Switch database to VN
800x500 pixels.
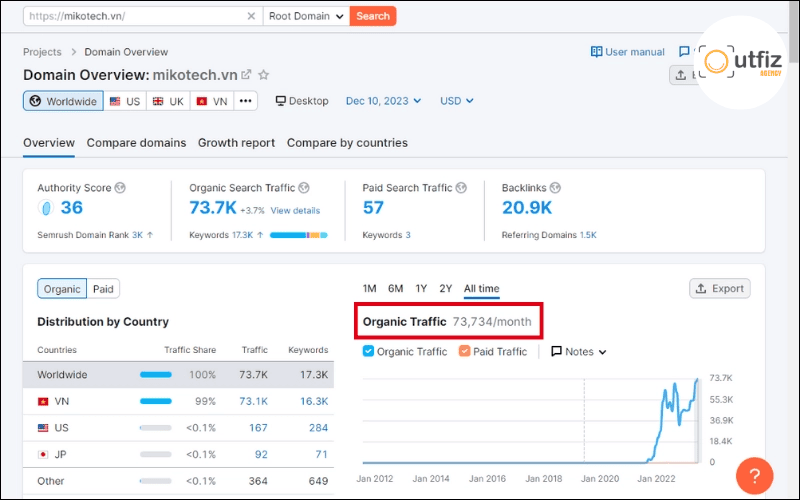coord(212,101)
